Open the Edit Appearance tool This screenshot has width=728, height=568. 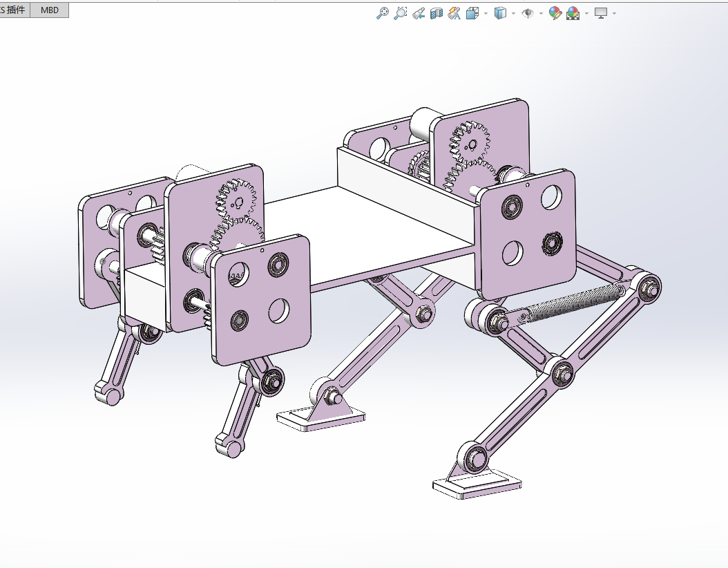[555, 13]
